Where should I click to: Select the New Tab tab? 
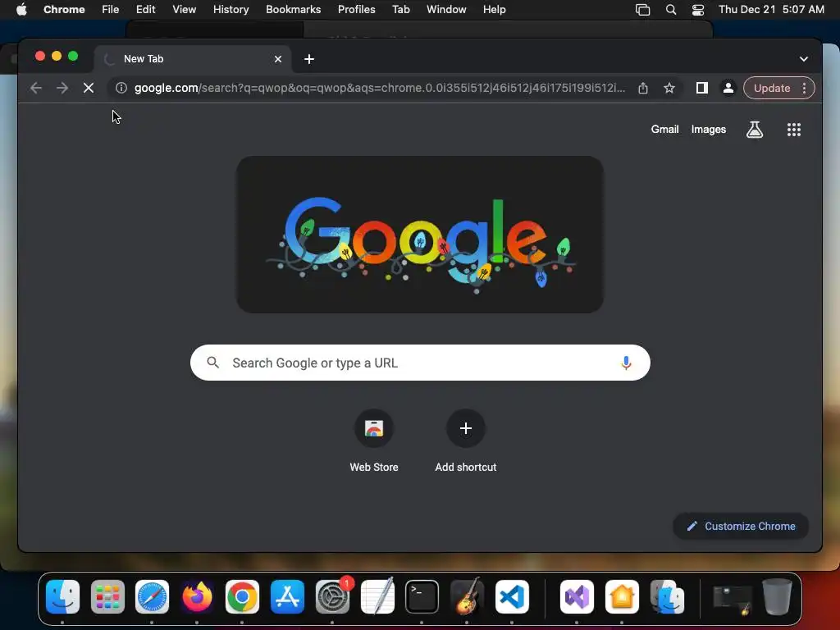[193, 59]
